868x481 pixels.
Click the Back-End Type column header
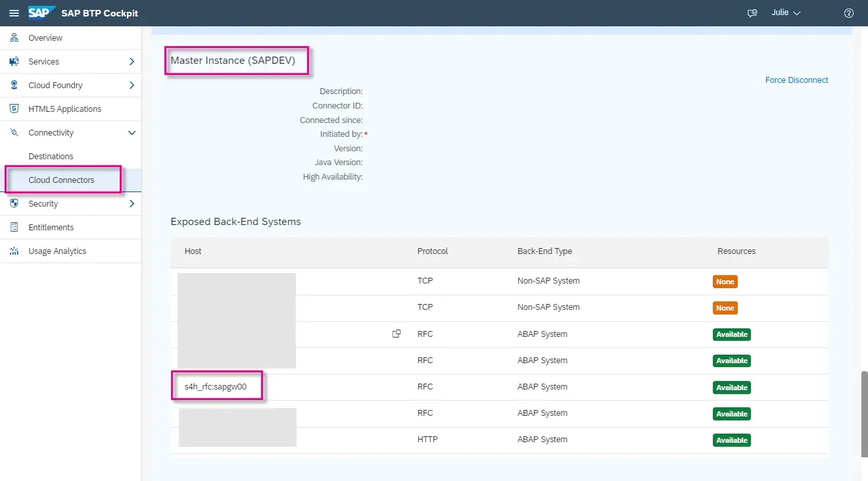tap(544, 251)
